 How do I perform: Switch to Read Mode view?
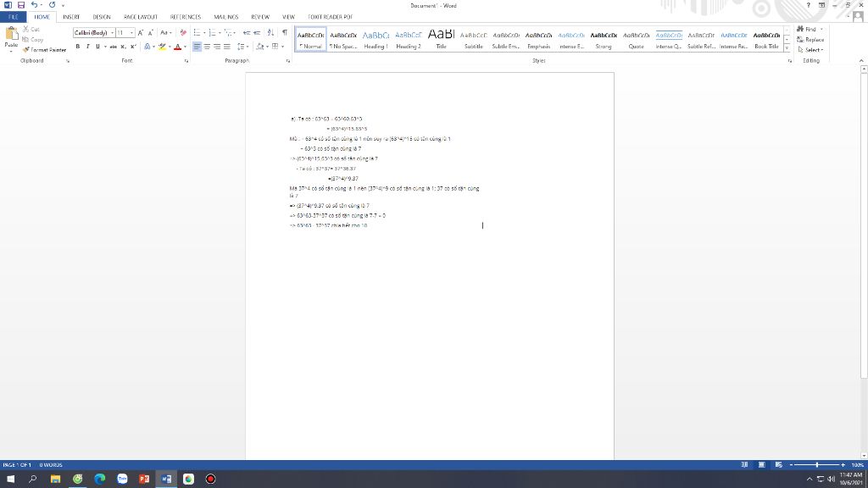[x=744, y=465]
